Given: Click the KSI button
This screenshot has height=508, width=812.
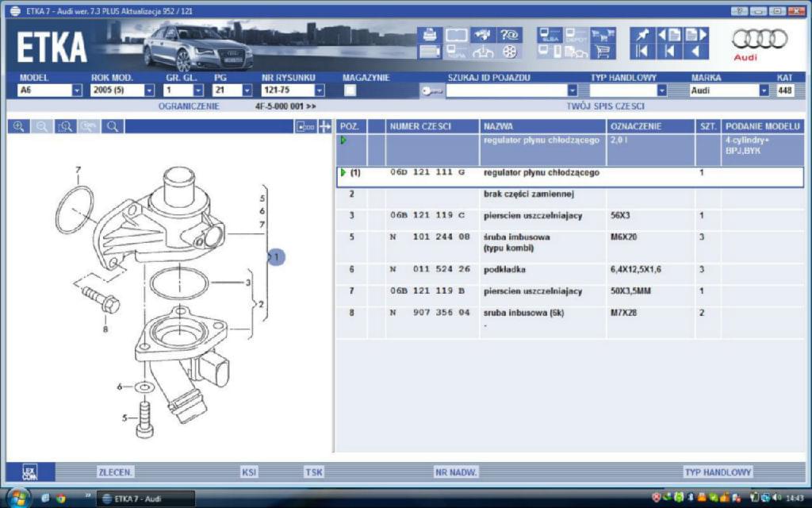Looking at the screenshot, I should [x=249, y=472].
